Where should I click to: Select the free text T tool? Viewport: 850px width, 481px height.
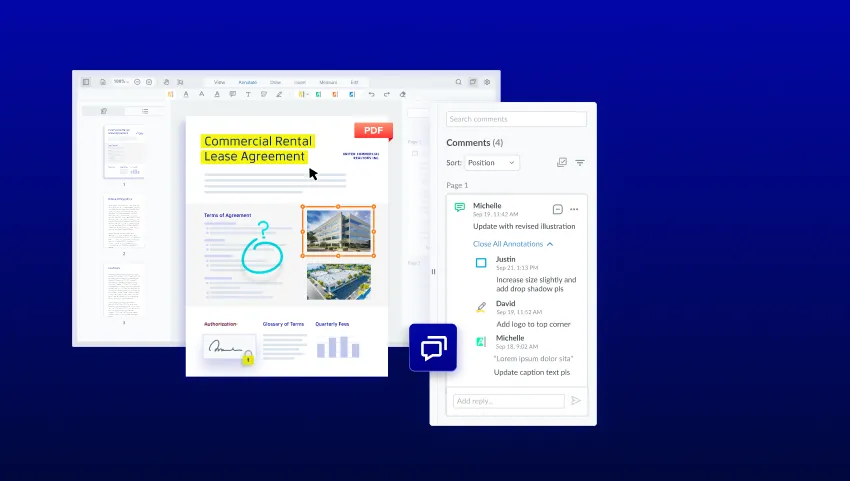(x=248, y=94)
